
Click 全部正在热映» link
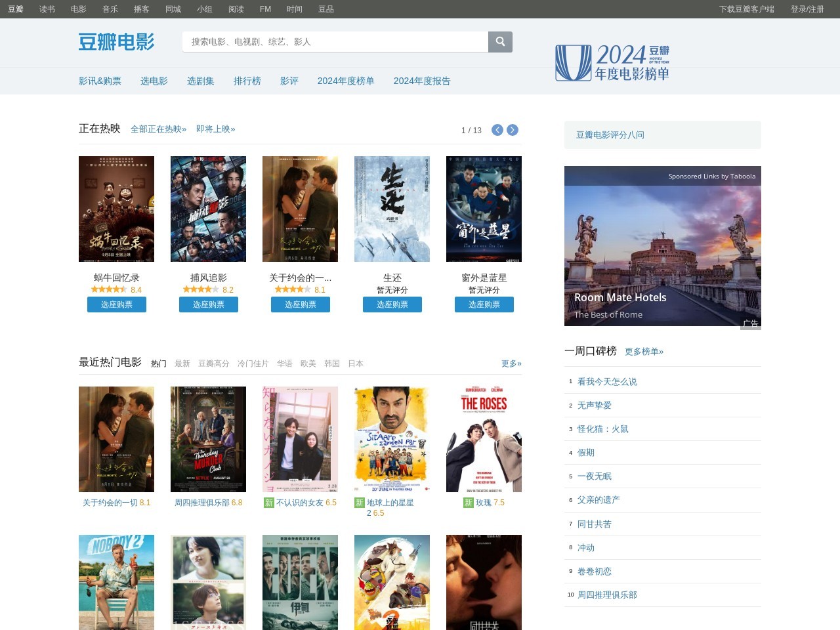click(158, 129)
